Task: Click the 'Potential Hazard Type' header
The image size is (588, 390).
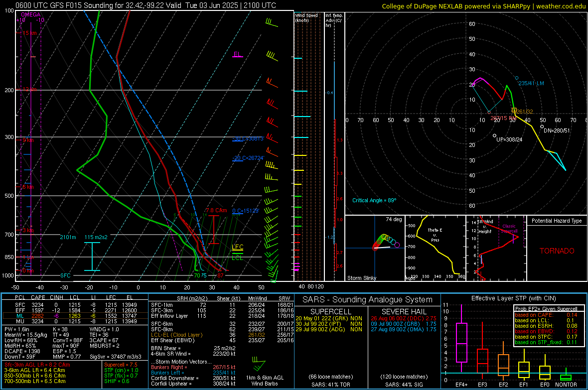Action: tap(557, 221)
